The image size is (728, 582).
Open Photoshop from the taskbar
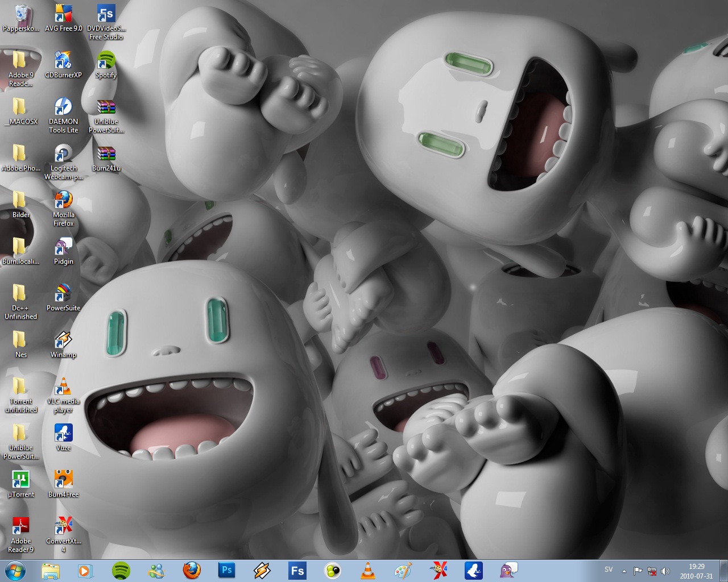point(226,570)
